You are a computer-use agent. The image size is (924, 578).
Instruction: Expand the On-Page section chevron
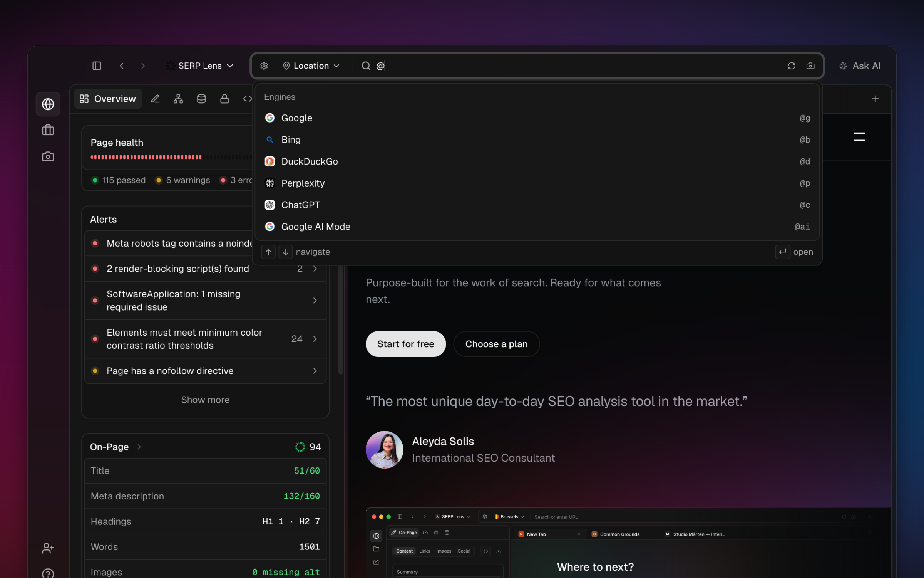139,447
